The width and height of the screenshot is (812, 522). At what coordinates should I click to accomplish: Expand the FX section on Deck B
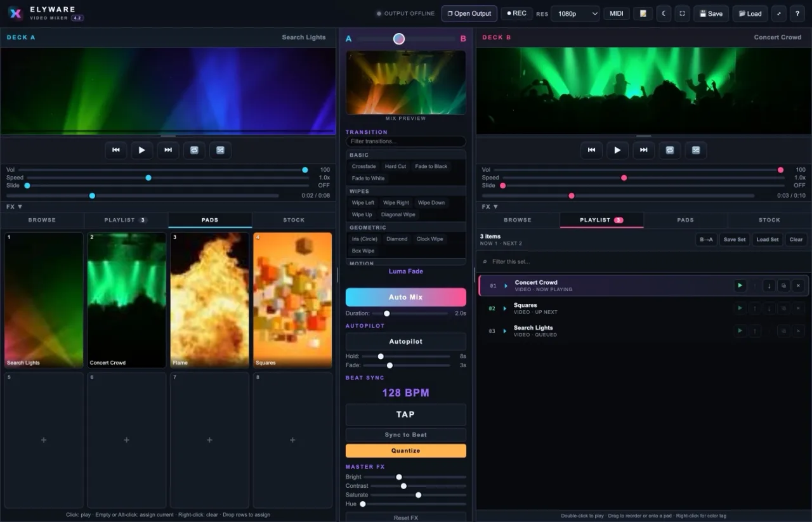[490, 207]
